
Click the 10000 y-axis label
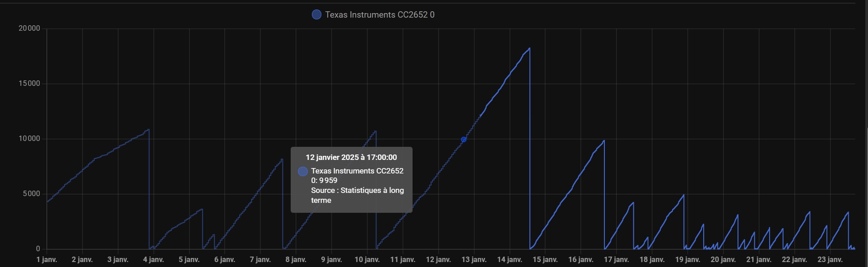(29, 139)
